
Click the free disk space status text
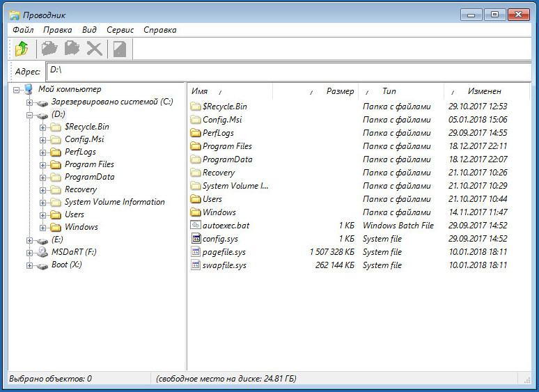[x=226, y=379]
